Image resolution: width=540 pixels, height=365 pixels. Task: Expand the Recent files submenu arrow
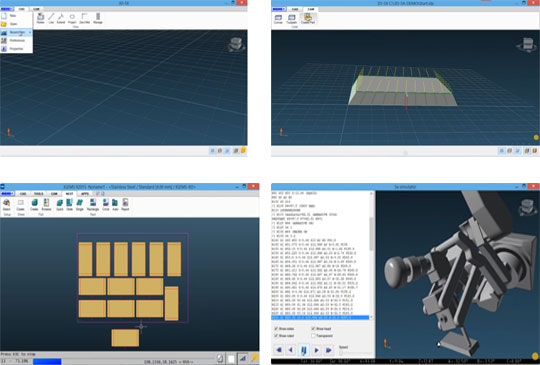[30, 32]
